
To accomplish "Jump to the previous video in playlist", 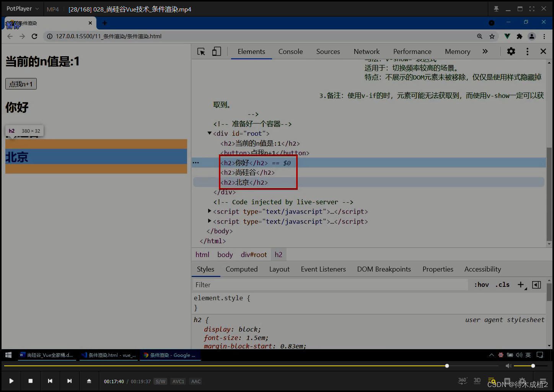I will (x=50, y=381).
